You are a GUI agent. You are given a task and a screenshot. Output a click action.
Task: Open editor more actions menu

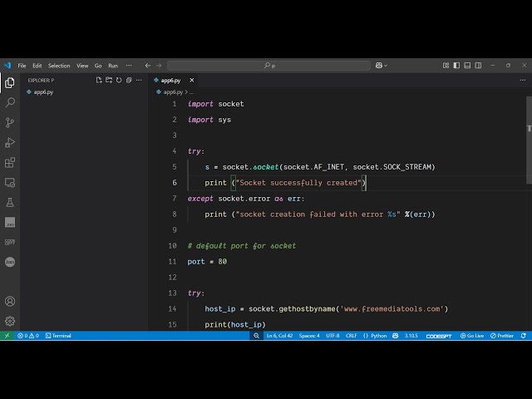point(523,81)
